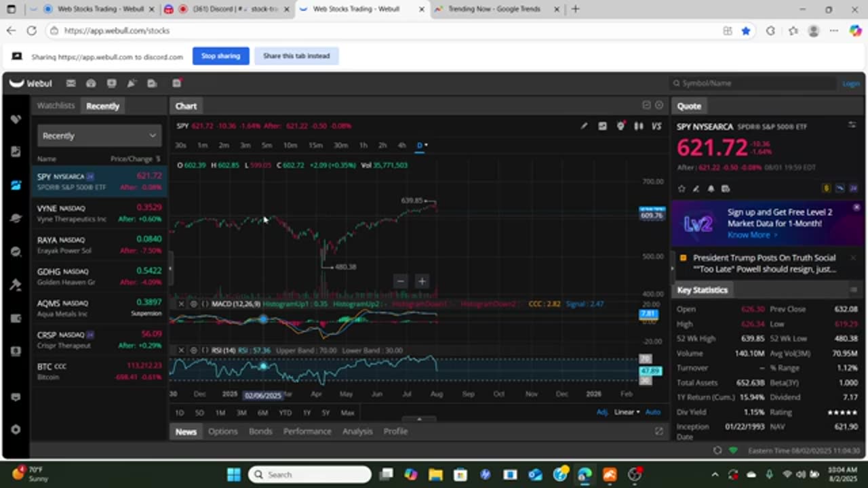Viewport: 868px width, 488px height.
Task: Remove the MACD indicator with its X
Action: pyautogui.click(x=181, y=304)
